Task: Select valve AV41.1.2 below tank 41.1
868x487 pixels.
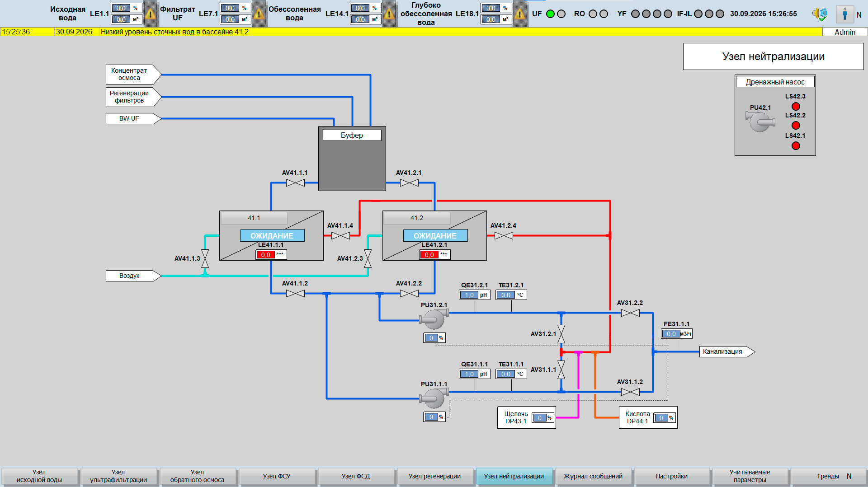Action: point(295,294)
